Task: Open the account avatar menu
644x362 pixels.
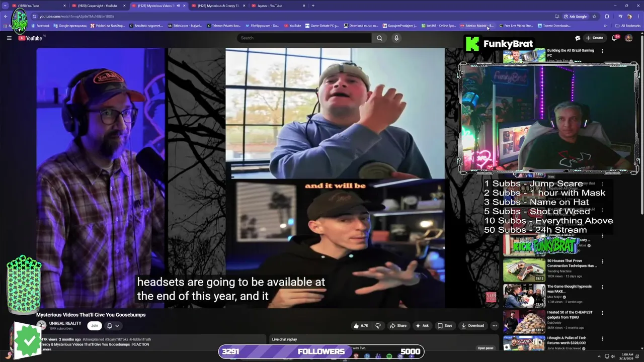Action: 628,38
